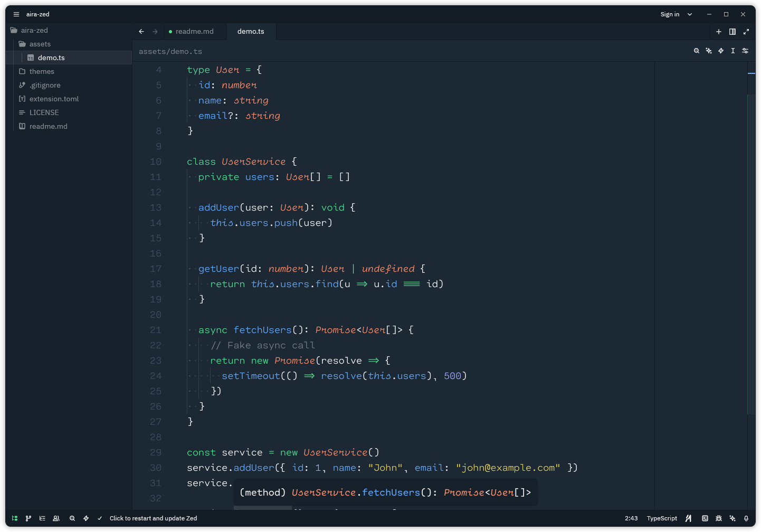Show the outline panel
The height and width of the screenshot is (532, 761).
pyautogui.click(x=42, y=518)
